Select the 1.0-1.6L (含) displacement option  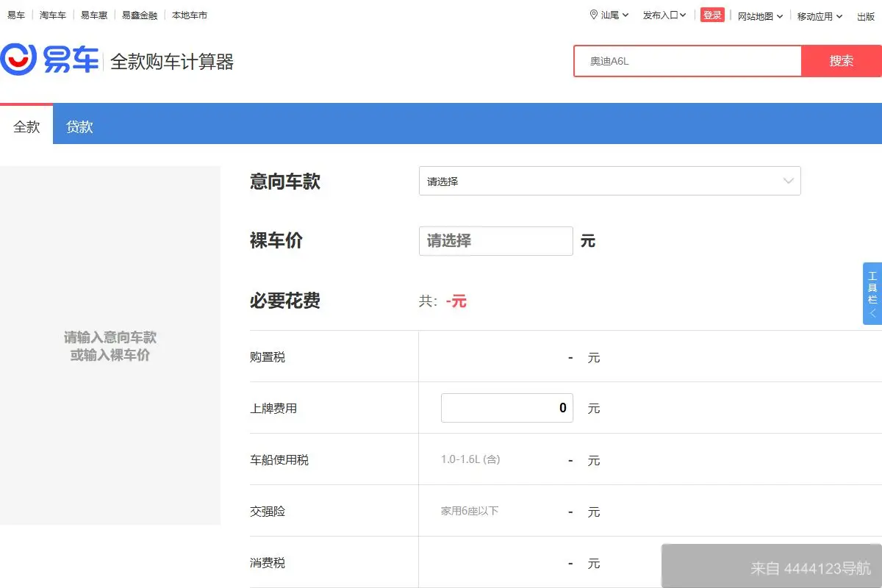[470, 459]
